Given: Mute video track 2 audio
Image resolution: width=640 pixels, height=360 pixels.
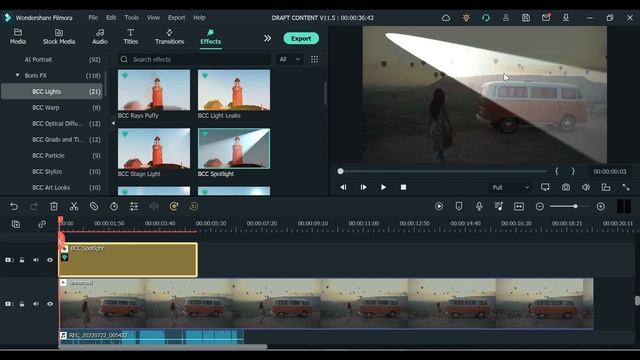Looking at the screenshot, I should [36, 260].
